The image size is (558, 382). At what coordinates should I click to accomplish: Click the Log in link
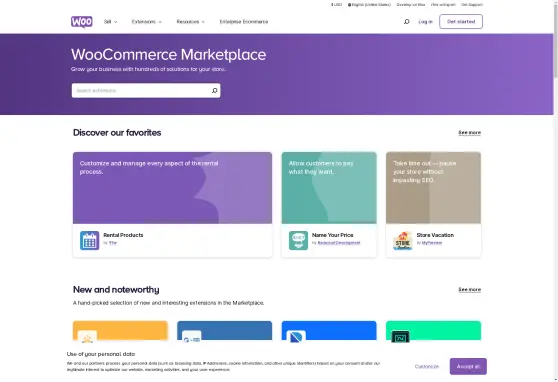pyautogui.click(x=425, y=22)
